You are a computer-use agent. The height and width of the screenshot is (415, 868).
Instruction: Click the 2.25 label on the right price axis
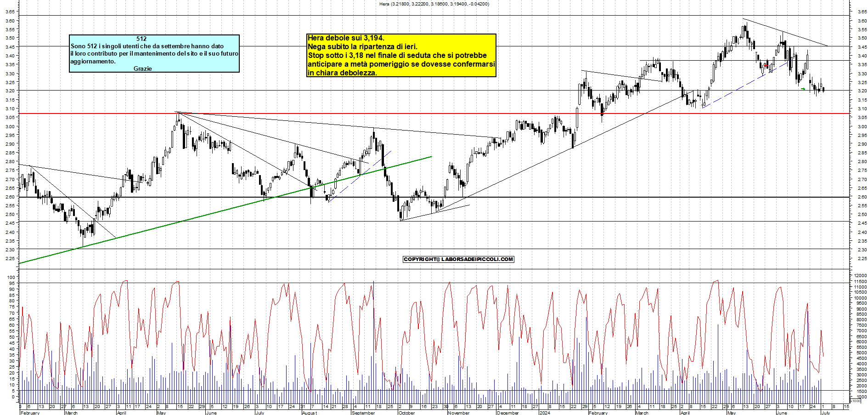coord(862,258)
